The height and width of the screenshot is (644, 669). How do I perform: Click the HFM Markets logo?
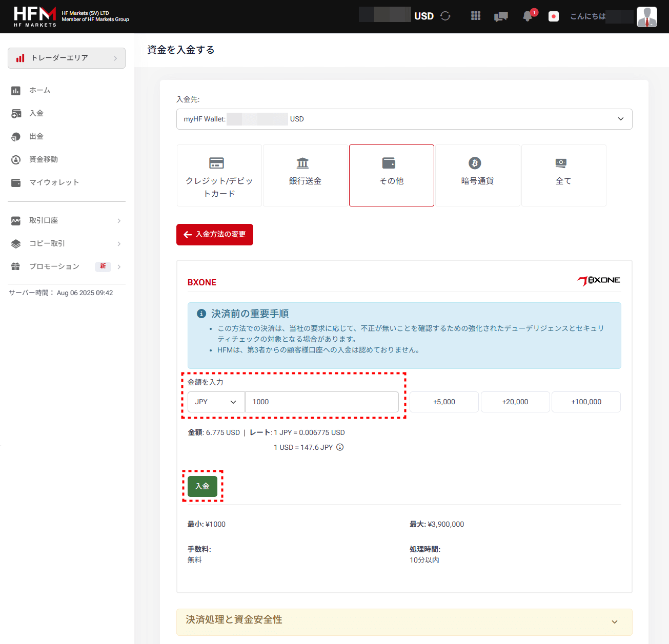[35, 16]
